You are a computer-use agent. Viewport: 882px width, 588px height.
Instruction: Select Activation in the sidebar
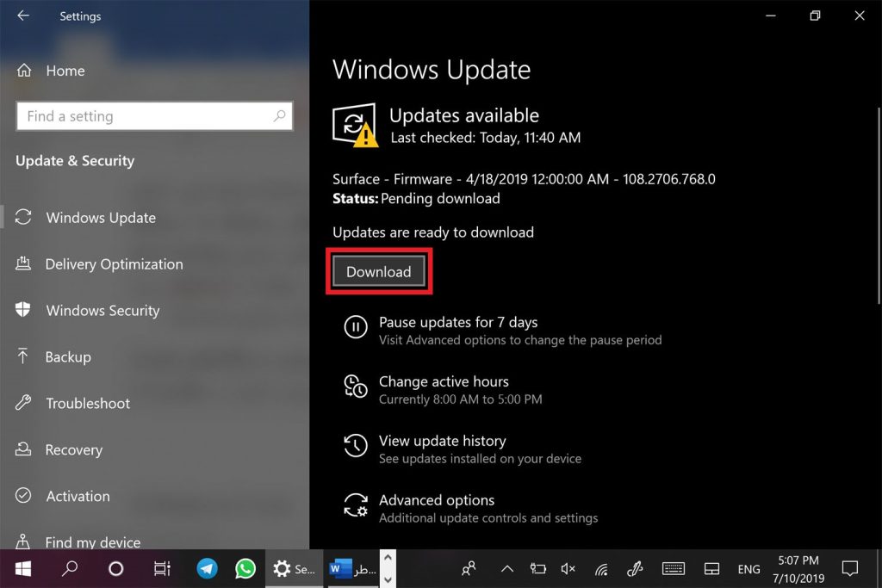(x=78, y=497)
